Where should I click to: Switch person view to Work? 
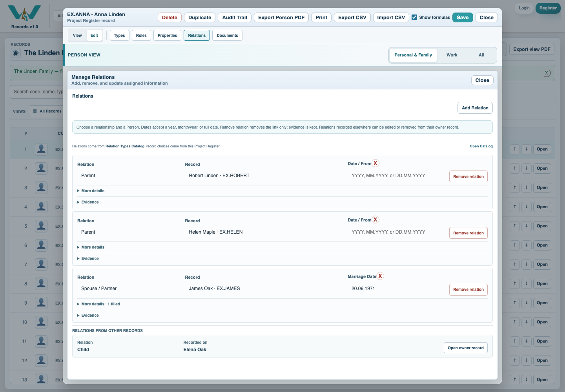coord(452,55)
